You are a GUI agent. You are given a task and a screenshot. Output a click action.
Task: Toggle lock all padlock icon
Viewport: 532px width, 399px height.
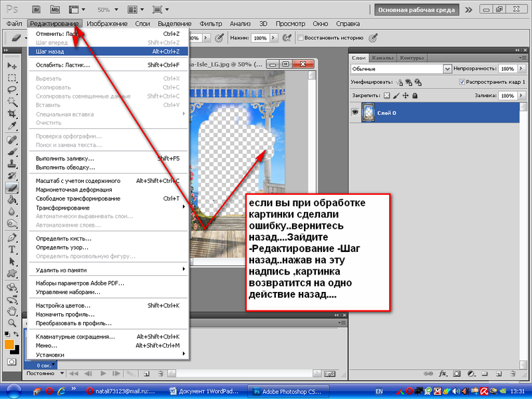(414, 96)
